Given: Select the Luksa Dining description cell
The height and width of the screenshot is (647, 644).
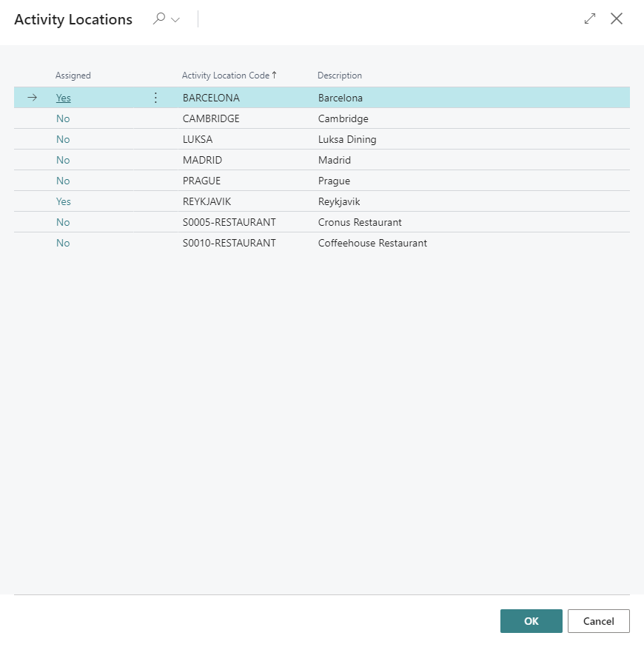Looking at the screenshot, I should coord(347,139).
